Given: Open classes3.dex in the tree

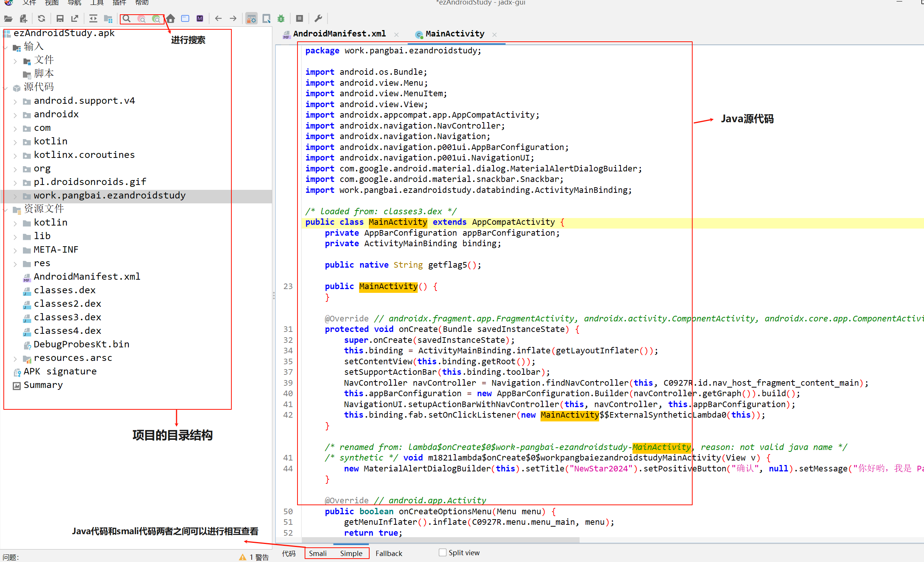Looking at the screenshot, I should [x=67, y=317].
